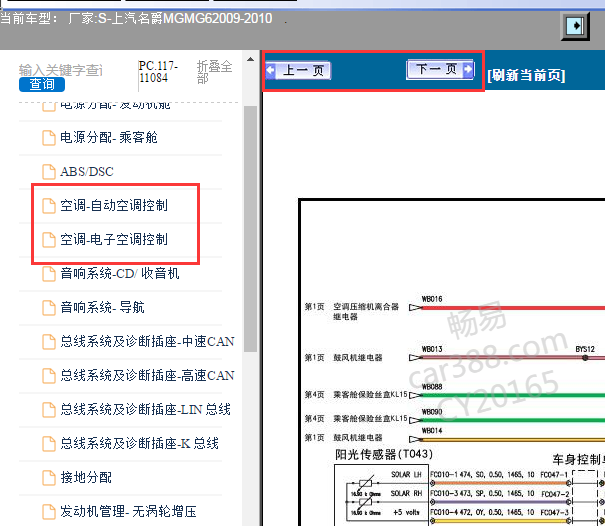The image size is (605, 526).
Task: Click WB016 wire label in diagram
Action: (x=432, y=299)
